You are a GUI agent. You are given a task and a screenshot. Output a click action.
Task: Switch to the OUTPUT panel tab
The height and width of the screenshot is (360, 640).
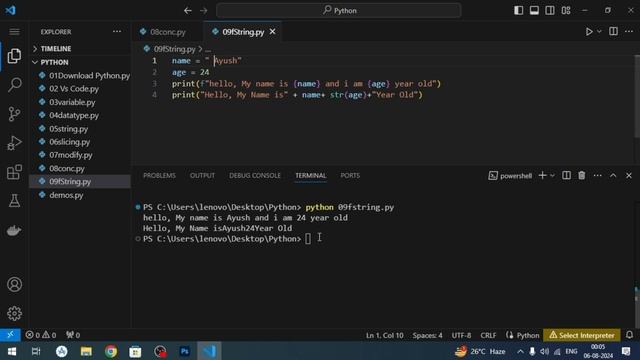point(202,176)
